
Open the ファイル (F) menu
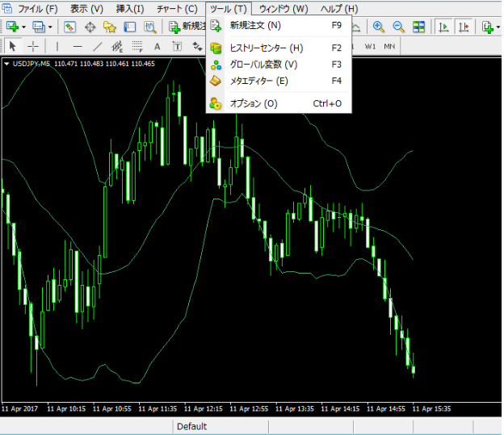click(x=38, y=9)
